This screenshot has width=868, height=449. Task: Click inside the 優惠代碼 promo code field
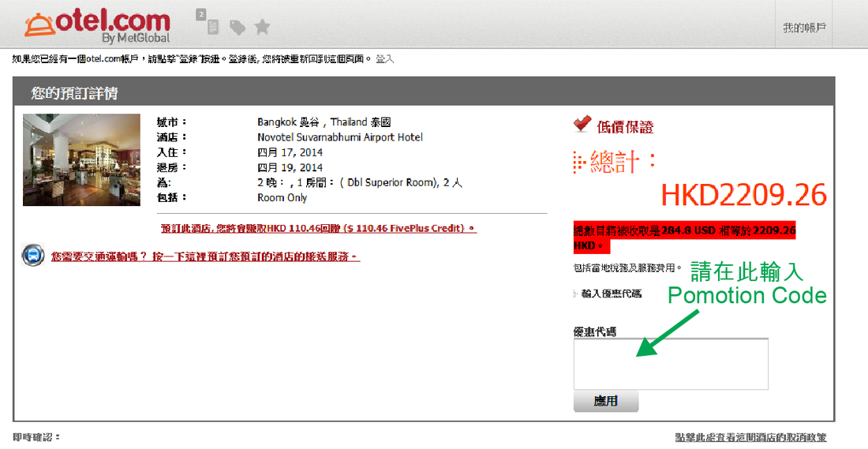click(670, 363)
